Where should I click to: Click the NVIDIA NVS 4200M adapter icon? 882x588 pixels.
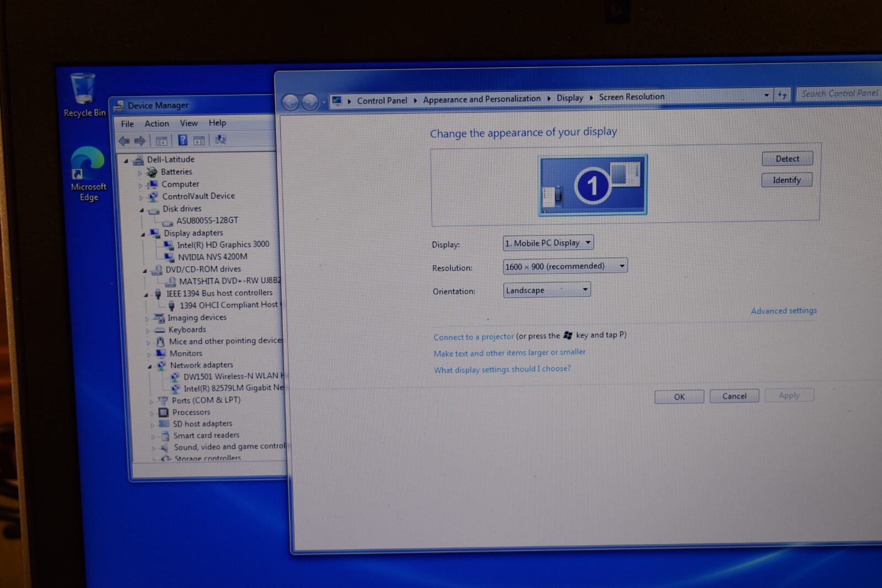(x=169, y=257)
